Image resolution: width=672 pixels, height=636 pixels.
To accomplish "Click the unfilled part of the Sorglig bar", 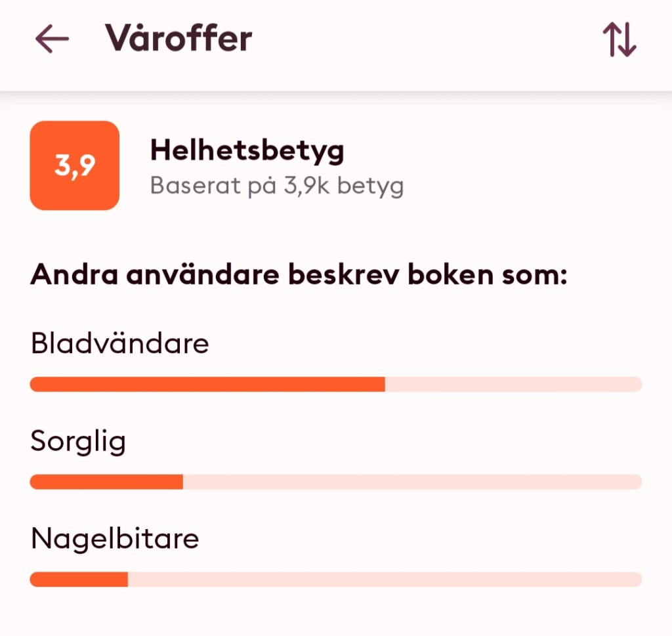I will click(x=411, y=482).
